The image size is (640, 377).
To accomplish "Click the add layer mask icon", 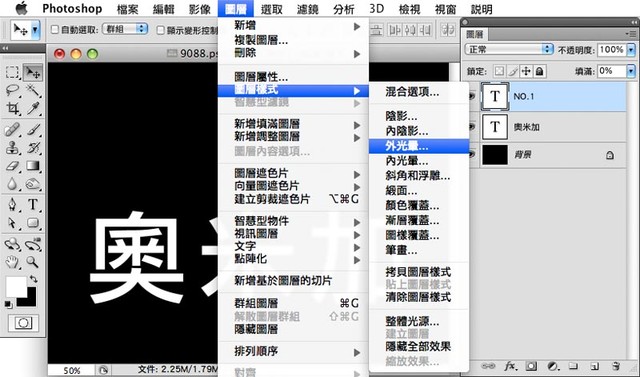I will (x=531, y=366).
